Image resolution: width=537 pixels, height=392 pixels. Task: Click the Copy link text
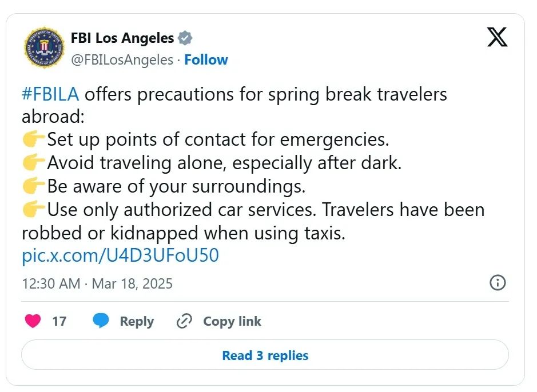232,321
